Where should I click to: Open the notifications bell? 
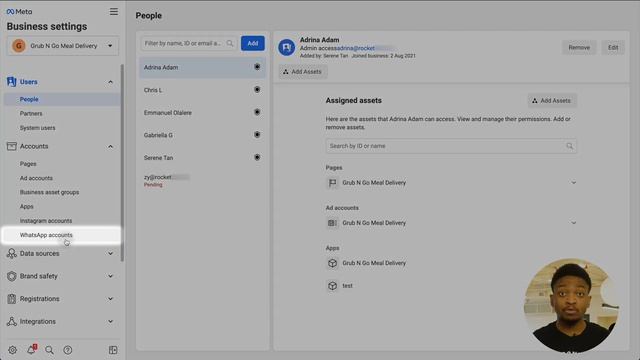tap(31, 349)
